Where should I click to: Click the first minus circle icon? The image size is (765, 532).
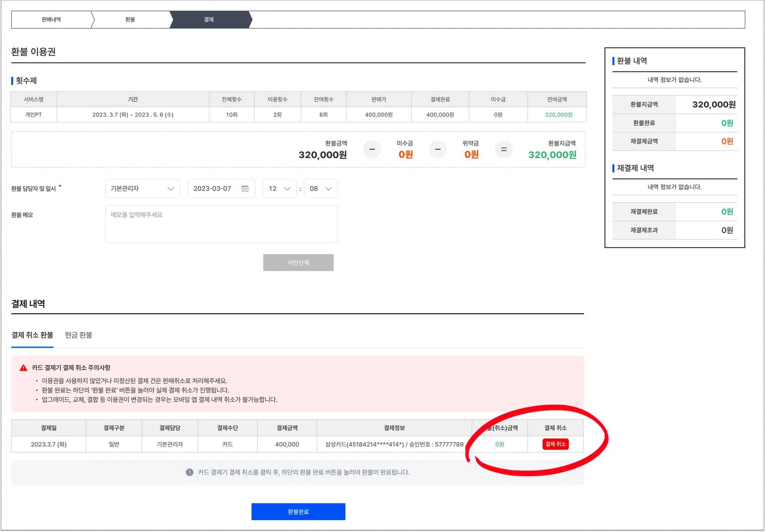372,149
